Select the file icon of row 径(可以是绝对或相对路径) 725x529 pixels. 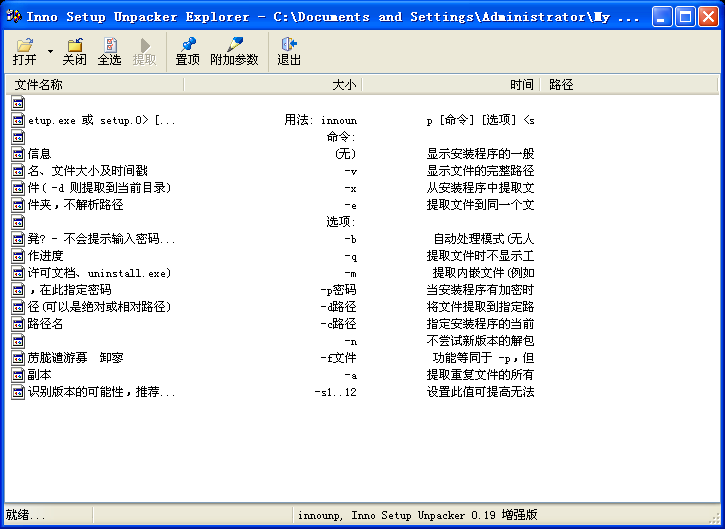coord(18,307)
